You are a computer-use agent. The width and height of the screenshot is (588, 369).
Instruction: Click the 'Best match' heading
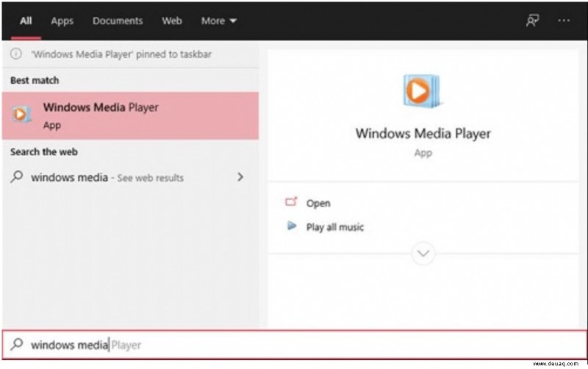35,80
